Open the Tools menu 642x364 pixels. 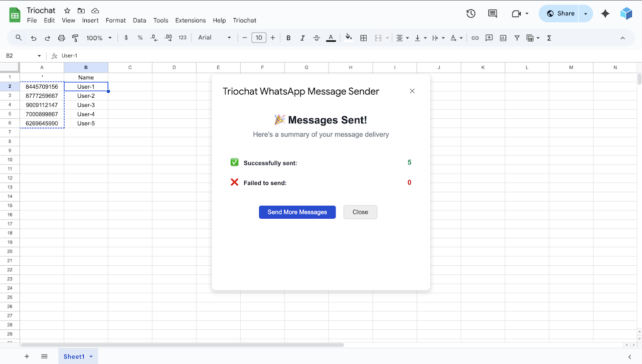coord(161,21)
